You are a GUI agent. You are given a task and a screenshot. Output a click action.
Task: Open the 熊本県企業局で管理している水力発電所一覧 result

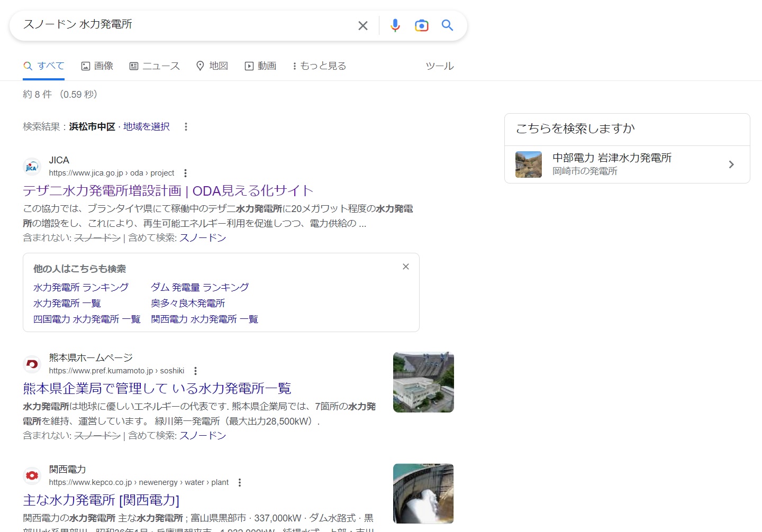click(x=157, y=389)
